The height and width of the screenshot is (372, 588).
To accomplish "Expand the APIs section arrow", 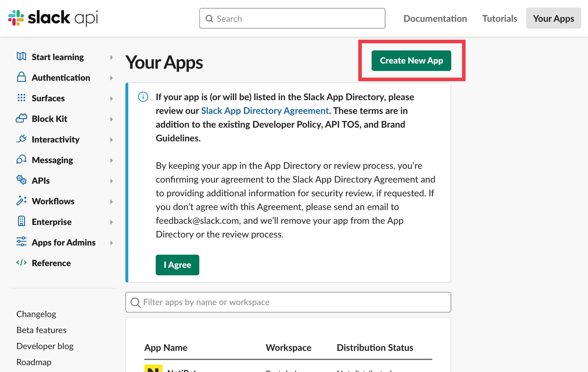I will point(112,181).
